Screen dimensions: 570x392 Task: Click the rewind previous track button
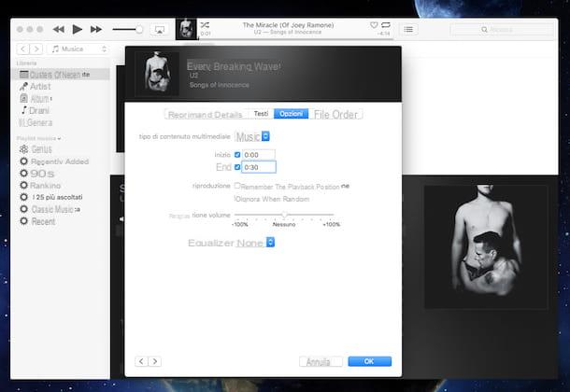tap(59, 30)
